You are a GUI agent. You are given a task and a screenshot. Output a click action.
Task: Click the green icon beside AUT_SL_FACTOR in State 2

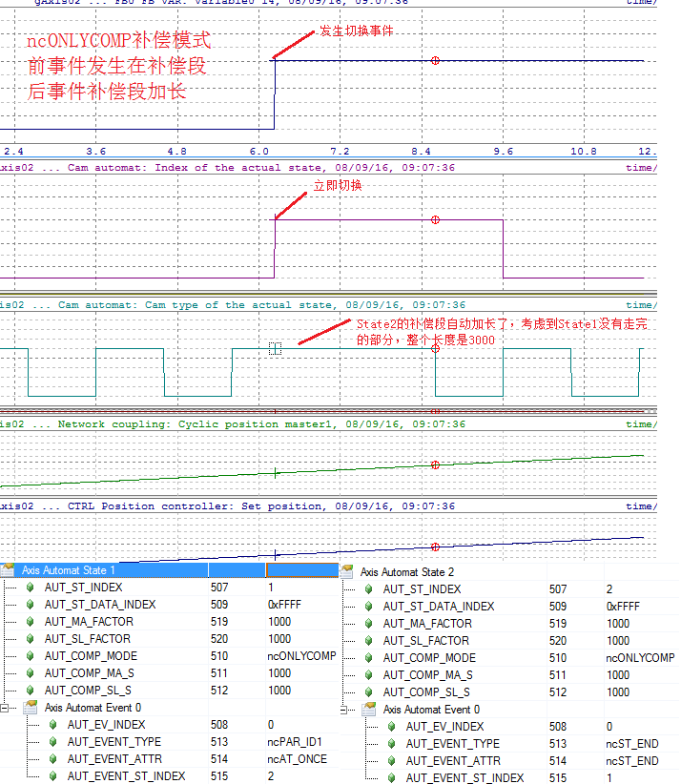point(368,641)
